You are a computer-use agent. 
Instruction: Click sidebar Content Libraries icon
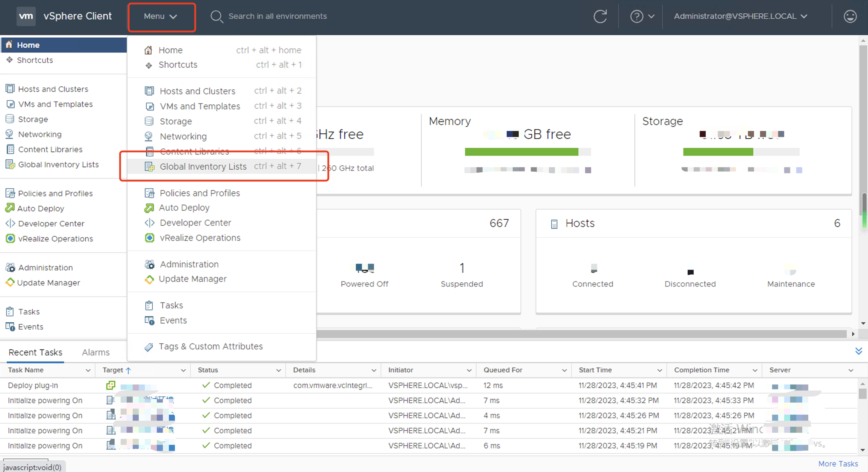[x=11, y=149]
